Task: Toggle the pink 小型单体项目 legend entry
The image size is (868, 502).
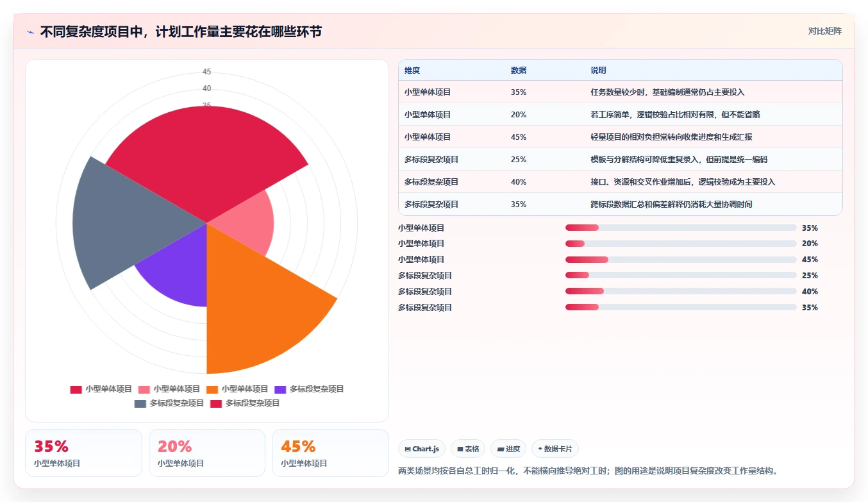Action: [169, 389]
